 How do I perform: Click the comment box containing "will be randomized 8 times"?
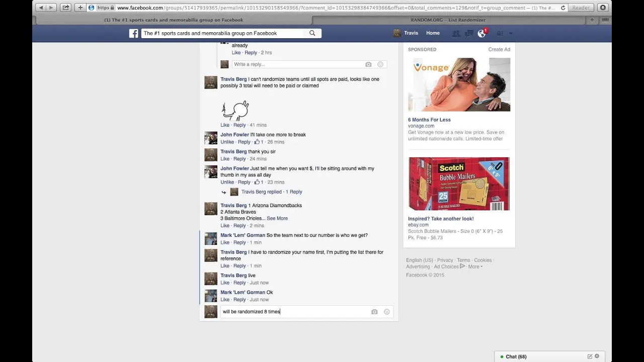coord(306,312)
